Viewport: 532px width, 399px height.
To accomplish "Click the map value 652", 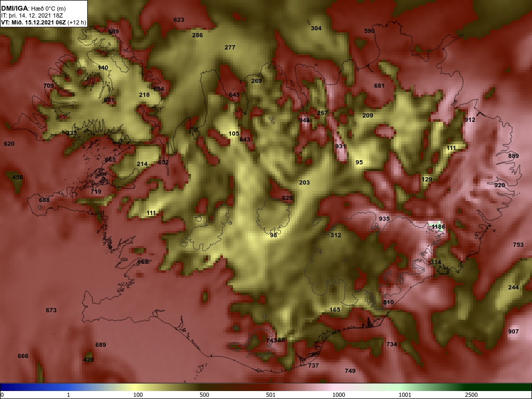I will coord(163,162).
